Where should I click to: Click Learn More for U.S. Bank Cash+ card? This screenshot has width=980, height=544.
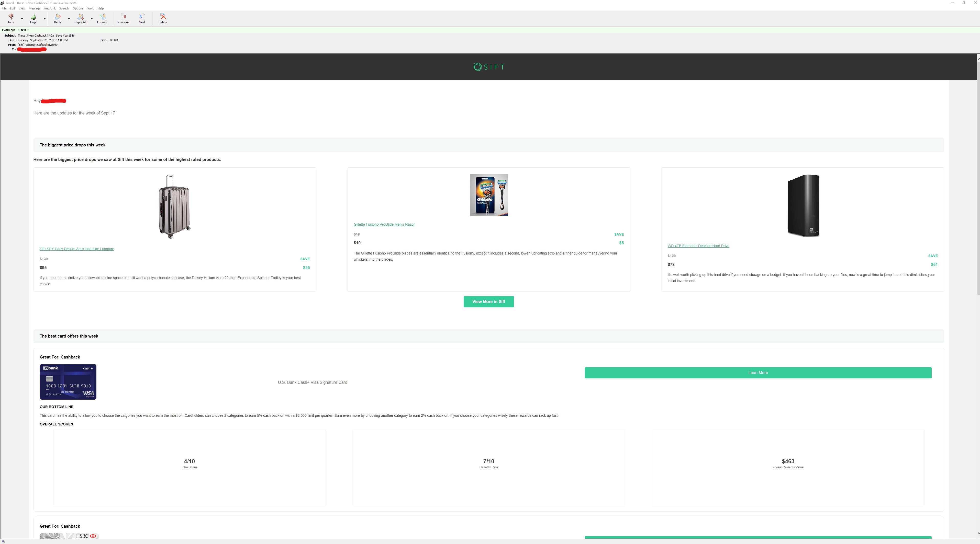758,373
